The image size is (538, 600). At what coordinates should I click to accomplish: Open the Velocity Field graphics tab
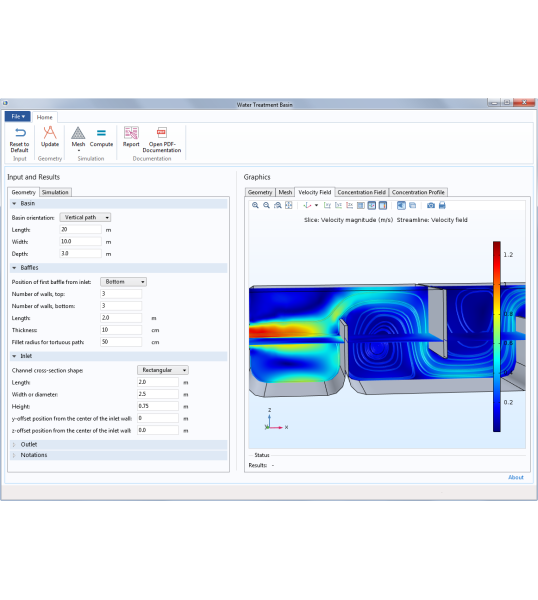coord(315,192)
